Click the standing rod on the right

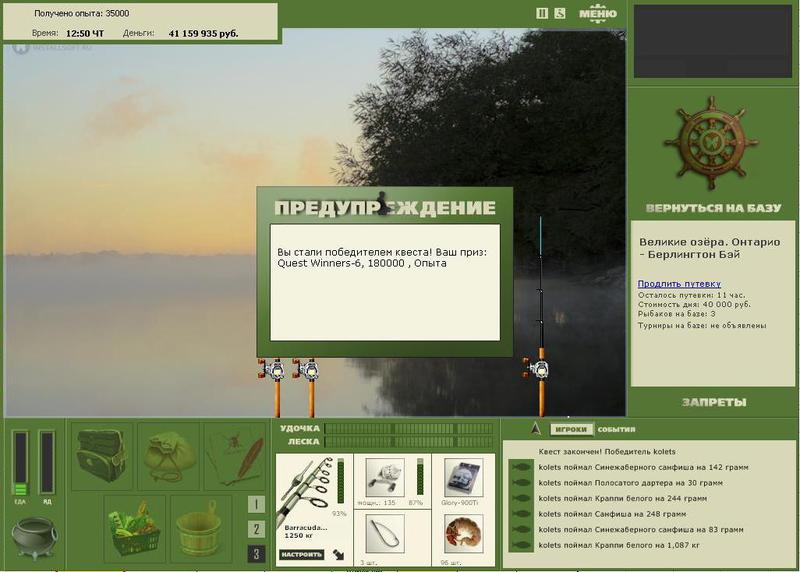click(x=540, y=316)
